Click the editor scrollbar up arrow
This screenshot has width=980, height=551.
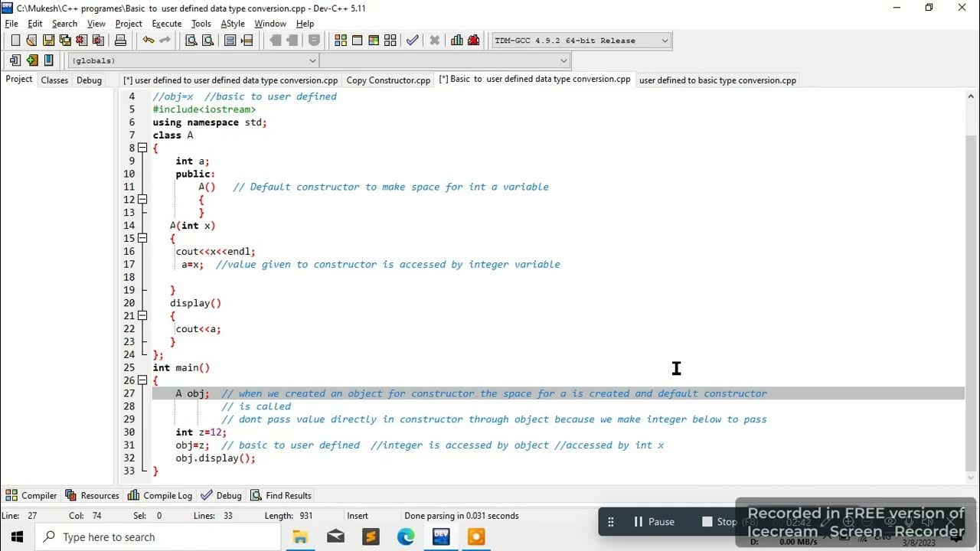click(972, 96)
